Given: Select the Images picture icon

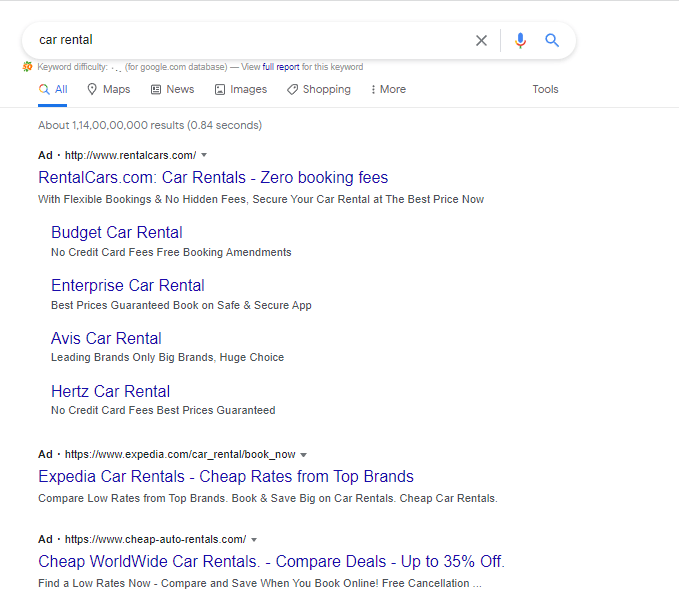Looking at the screenshot, I should (x=220, y=90).
